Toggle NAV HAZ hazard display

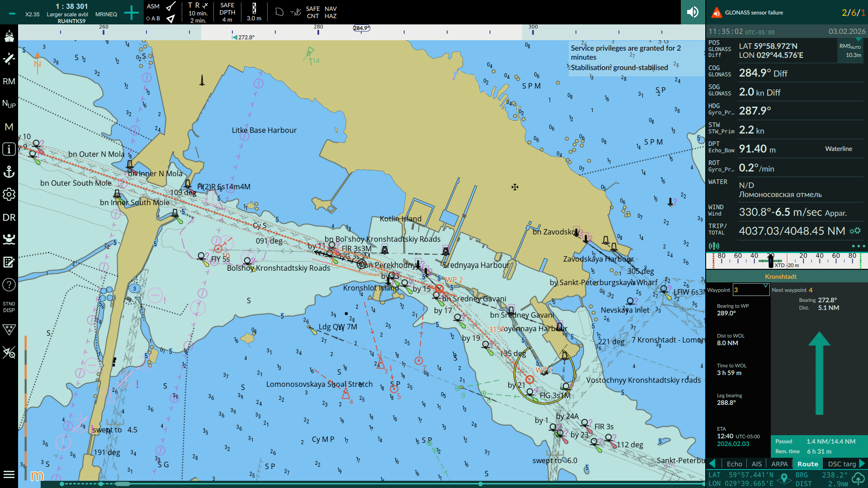[330, 12]
